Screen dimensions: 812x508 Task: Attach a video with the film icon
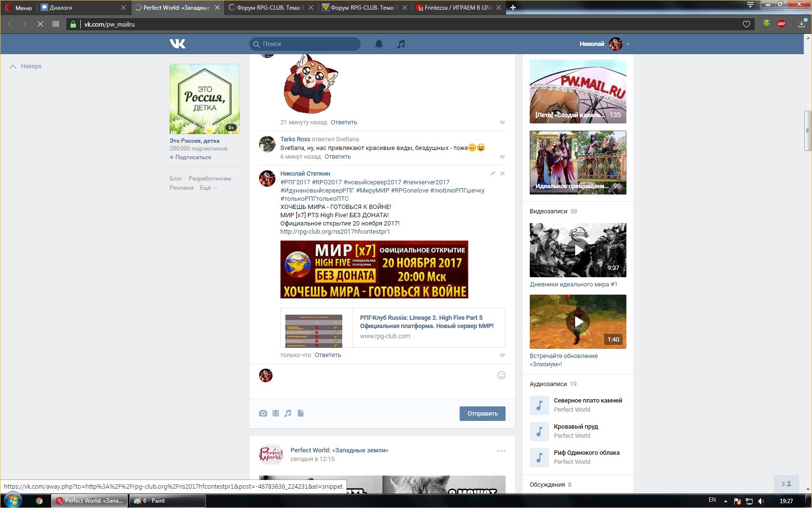(275, 413)
